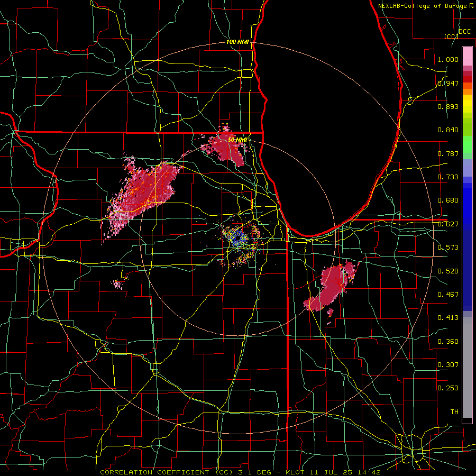Viewport: 476px width, 476px height.
Task: Click the NEXLAB-College of DuPage label
Action: (x=423, y=6)
